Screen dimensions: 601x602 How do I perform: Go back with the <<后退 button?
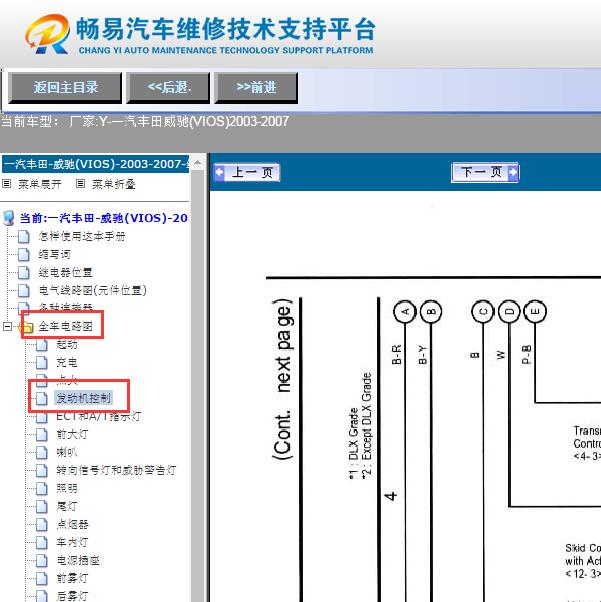click(169, 88)
